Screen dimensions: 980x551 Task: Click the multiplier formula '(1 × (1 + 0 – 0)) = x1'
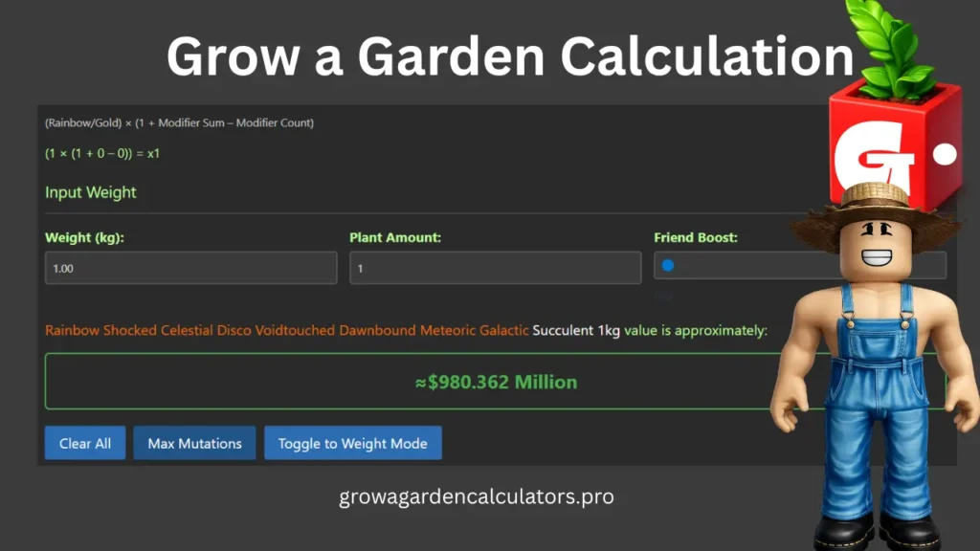pyautogui.click(x=101, y=153)
